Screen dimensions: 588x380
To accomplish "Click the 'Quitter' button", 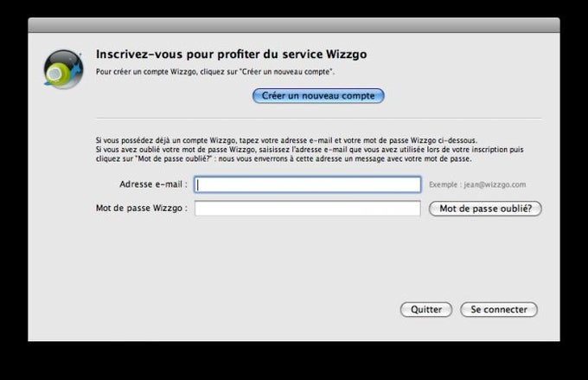I will [x=426, y=309].
